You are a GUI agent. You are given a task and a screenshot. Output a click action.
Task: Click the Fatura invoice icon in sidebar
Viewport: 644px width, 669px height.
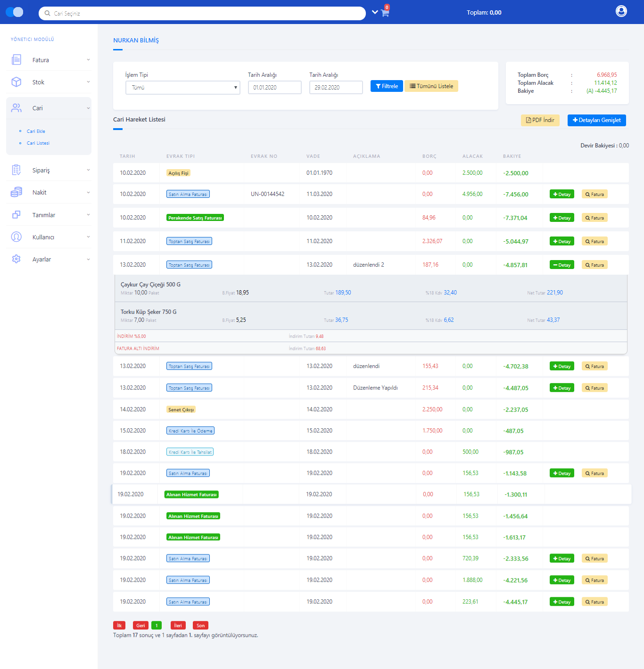point(17,60)
